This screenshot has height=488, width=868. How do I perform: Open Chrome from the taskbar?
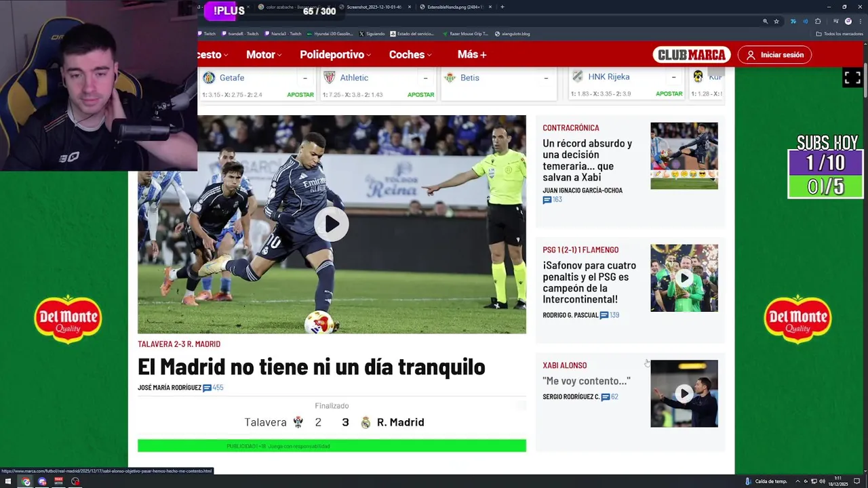[x=26, y=482]
